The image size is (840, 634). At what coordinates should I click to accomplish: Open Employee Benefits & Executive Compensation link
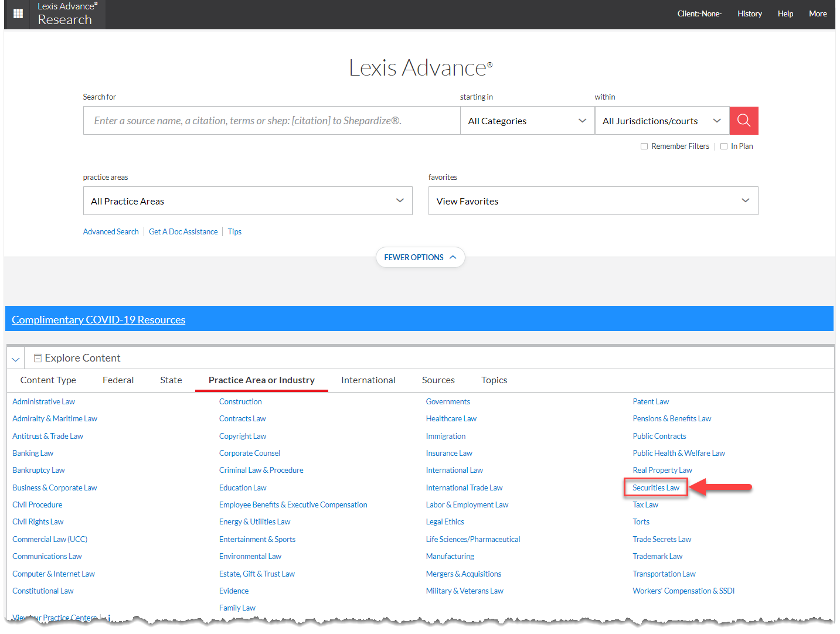coord(294,505)
